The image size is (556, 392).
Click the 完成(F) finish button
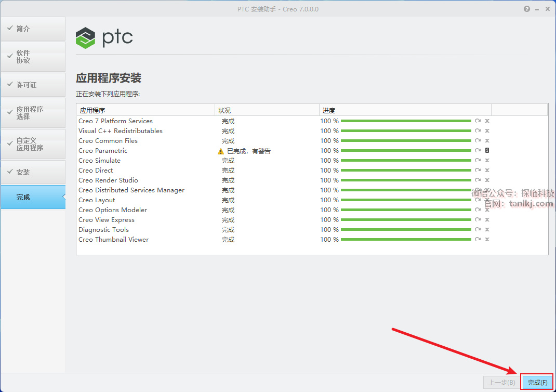[x=537, y=383]
